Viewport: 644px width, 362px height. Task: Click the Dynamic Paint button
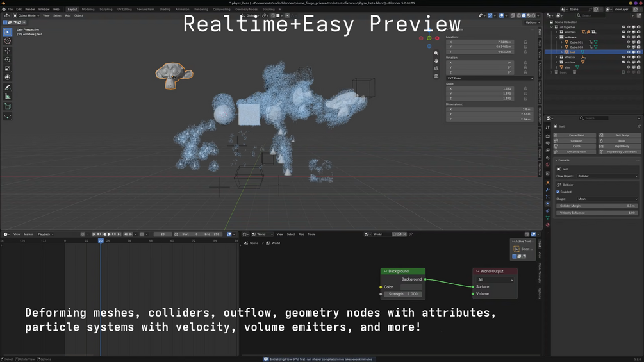(x=574, y=152)
